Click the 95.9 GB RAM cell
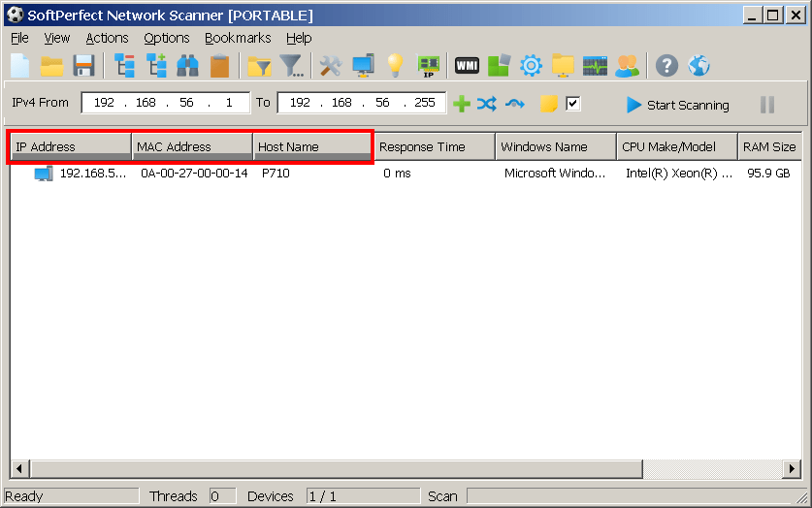The image size is (812, 508). tap(768, 174)
